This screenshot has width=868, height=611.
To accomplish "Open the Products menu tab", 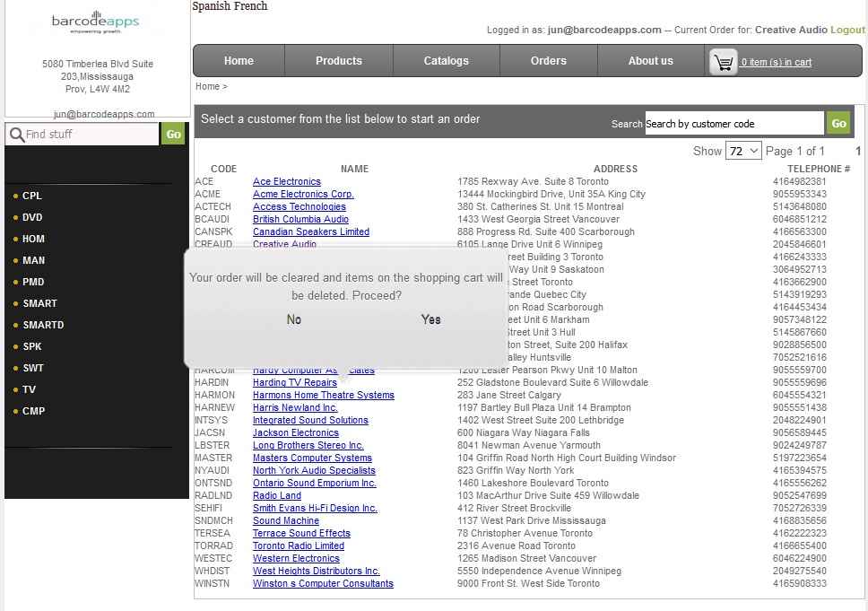I will [x=339, y=61].
